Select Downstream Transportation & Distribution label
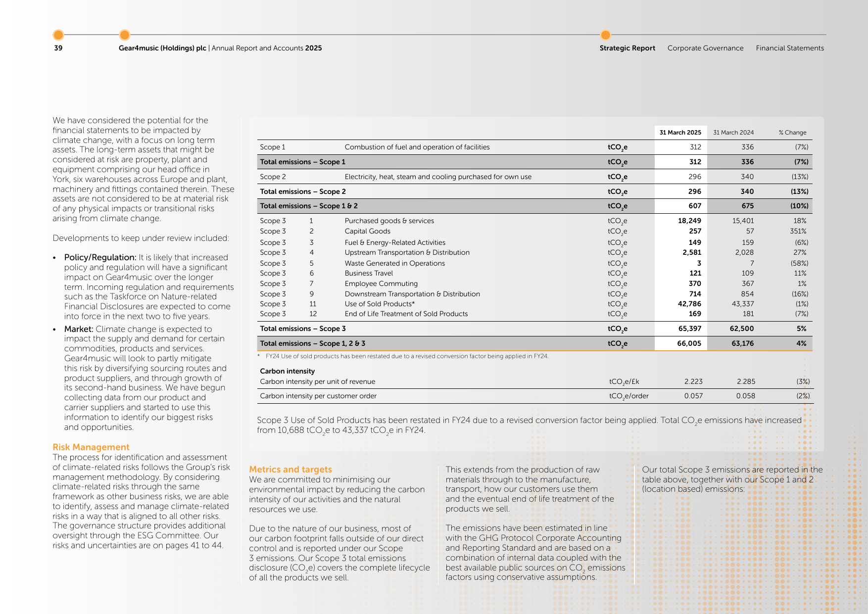868x614 pixels. 412,294
